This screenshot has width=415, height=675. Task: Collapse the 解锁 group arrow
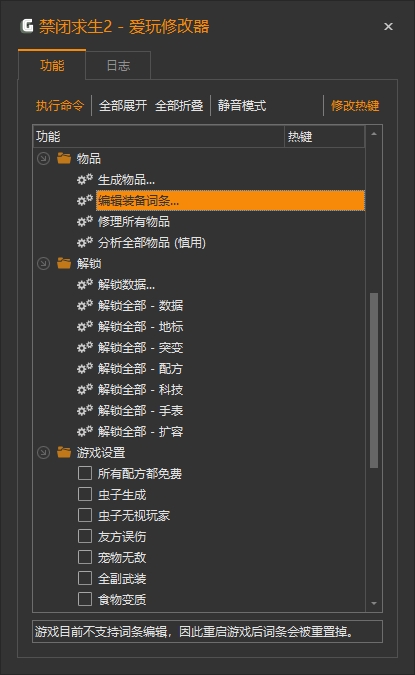(x=43, y=263)
